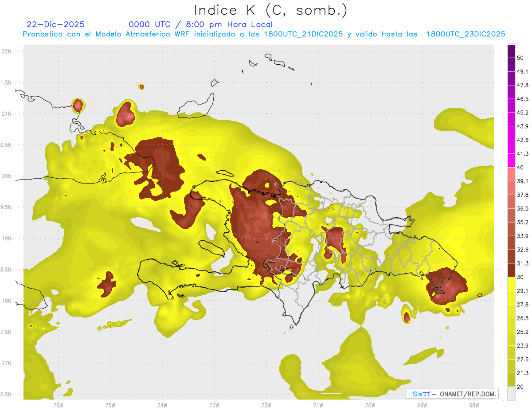Click the legend value "42.6"
Viewport: 532px width, 411px height.
523,140
